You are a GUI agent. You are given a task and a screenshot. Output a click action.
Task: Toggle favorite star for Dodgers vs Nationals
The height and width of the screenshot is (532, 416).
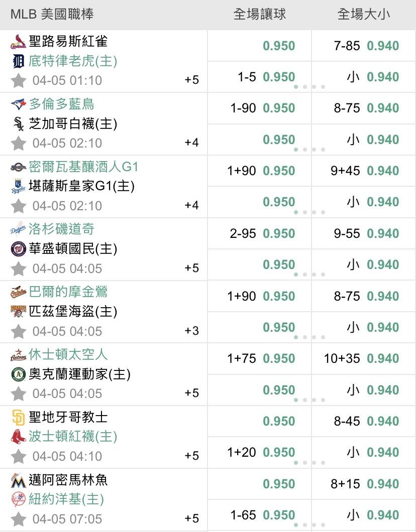19,269
